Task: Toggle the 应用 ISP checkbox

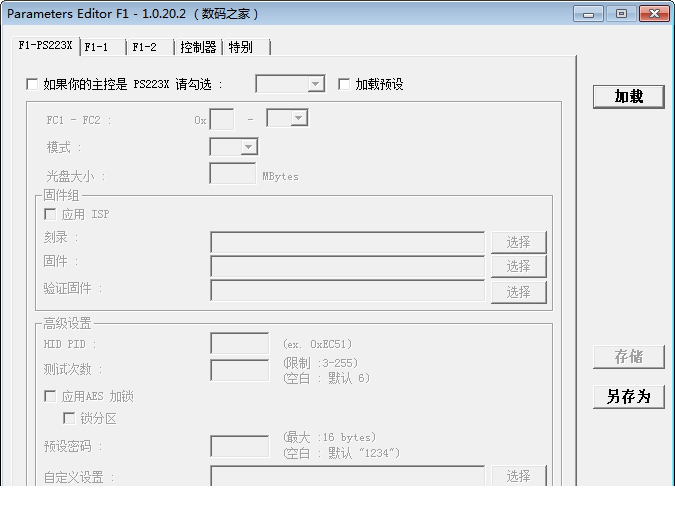Action: (50, 214)
